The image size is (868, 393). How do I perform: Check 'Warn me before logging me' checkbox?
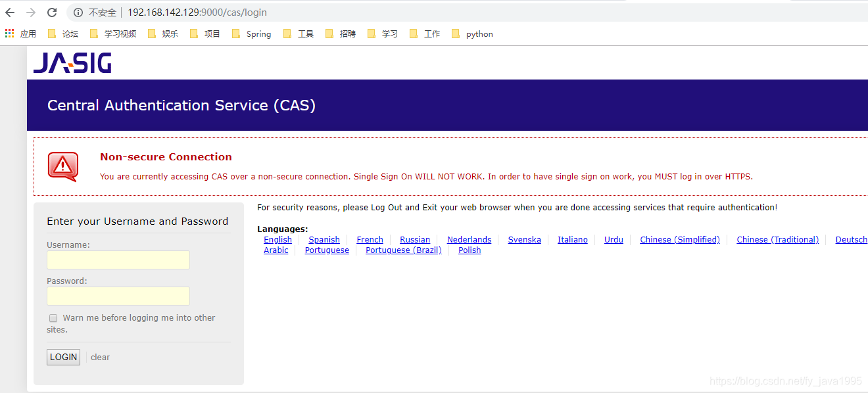(x=53, y=318)
